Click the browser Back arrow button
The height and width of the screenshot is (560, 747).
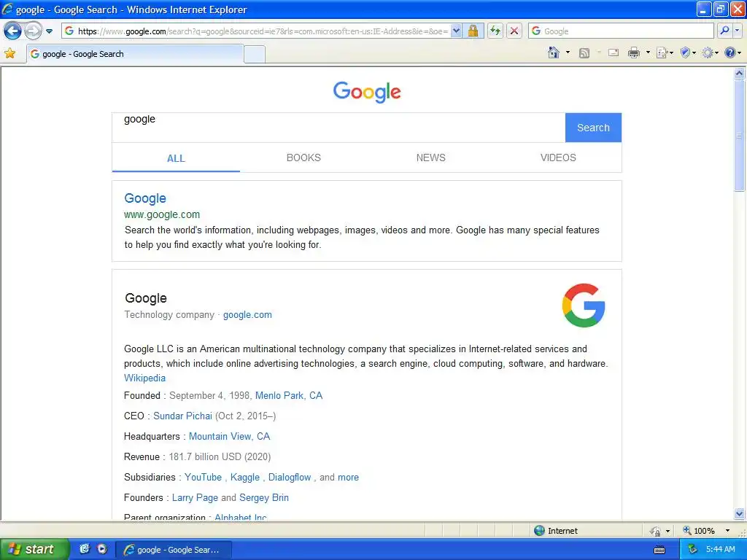pos(13,31)
